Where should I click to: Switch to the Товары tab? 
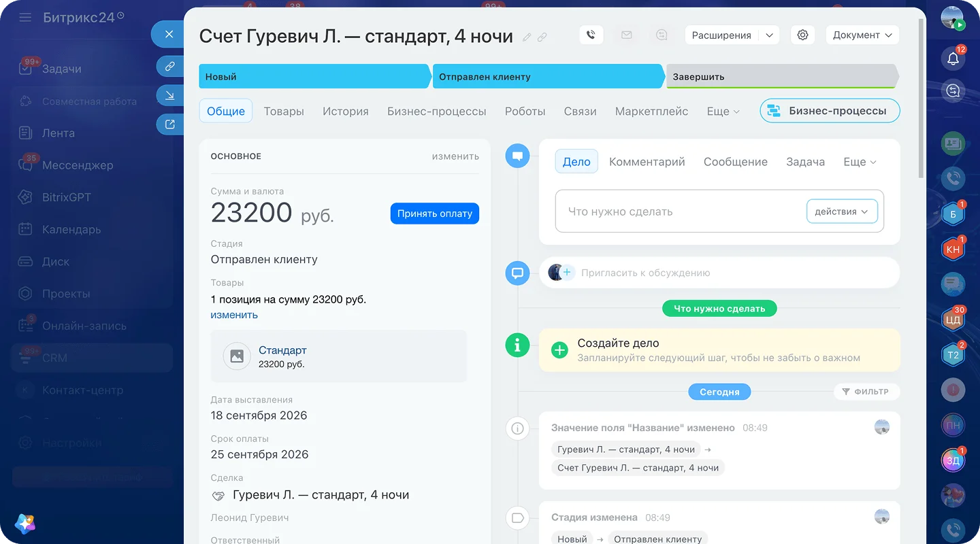(284, 112)
